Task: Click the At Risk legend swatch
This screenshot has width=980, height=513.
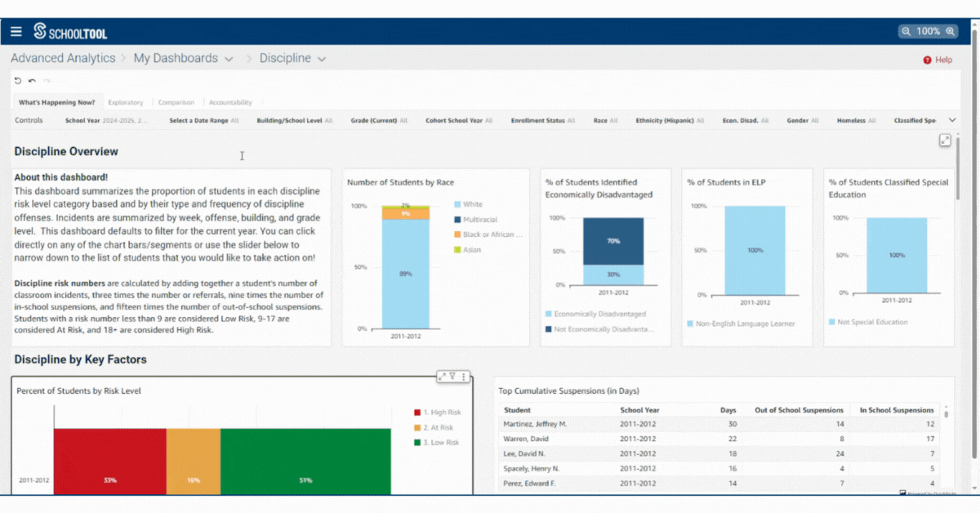Action: pyautogui.click(x=417, y=428)
